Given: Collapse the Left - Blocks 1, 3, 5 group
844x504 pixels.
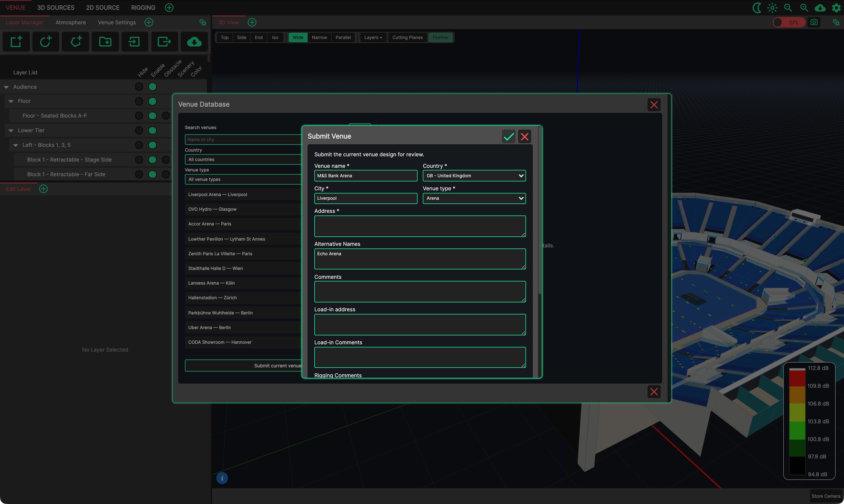Looking at the screenshot, I should [16, 145].
